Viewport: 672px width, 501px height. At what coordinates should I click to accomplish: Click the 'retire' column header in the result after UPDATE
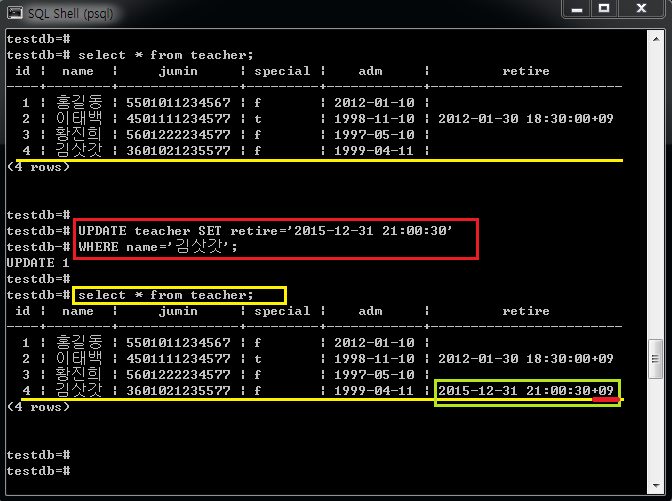point(525,311)
